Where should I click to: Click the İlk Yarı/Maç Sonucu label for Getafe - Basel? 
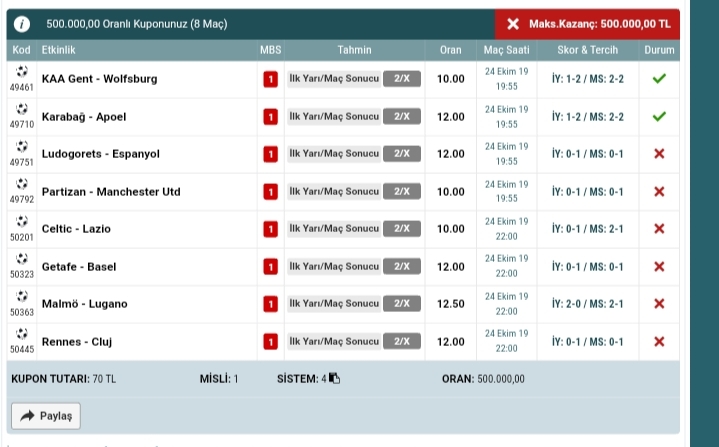[334, 266]
